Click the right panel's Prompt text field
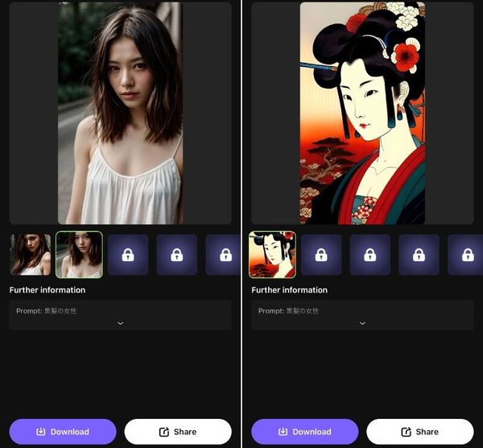 362,315
